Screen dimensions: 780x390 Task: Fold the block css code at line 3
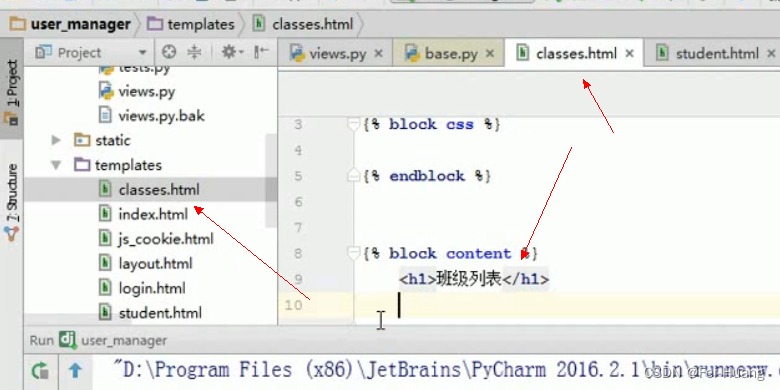coord(353,124)
